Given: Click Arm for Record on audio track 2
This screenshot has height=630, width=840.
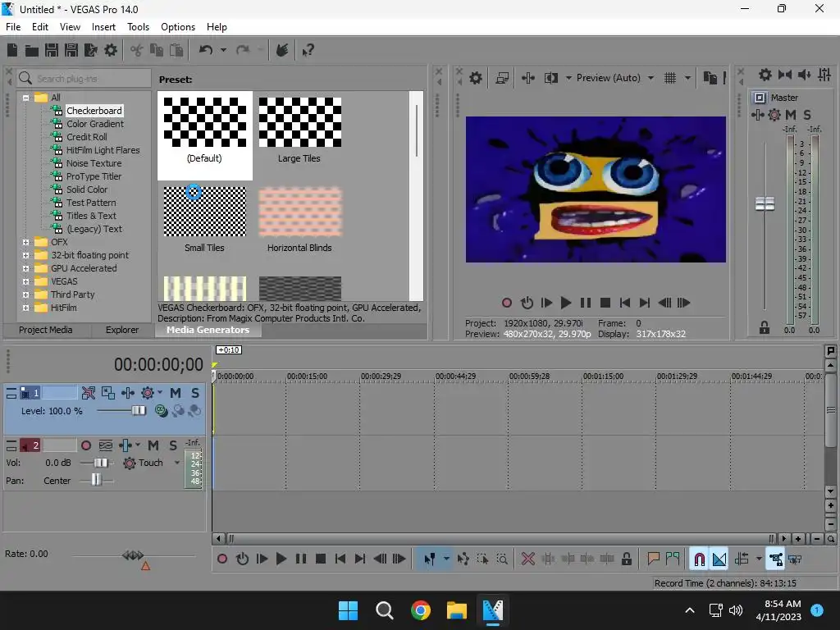Looking at the screenshot, I should [85, 445].
